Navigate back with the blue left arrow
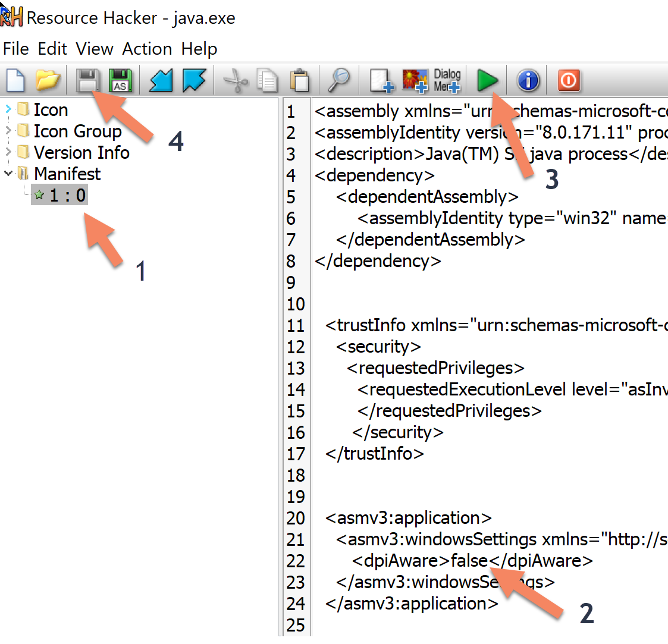 pos(159,80)
